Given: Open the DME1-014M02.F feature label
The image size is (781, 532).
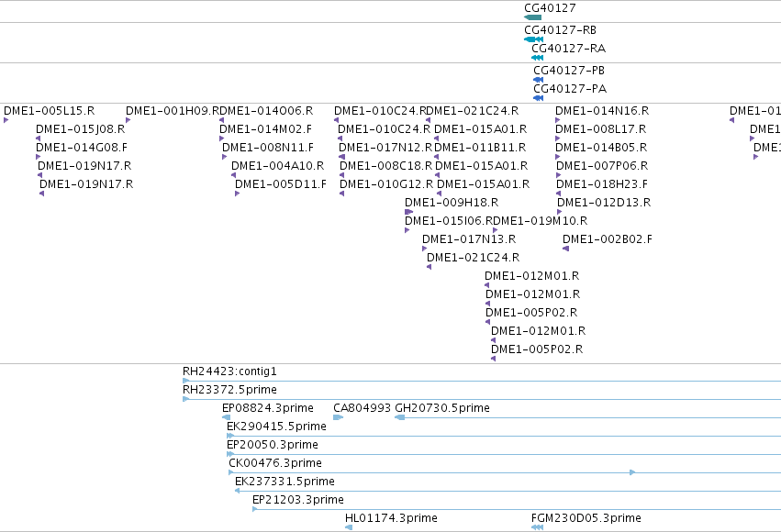Looking at the screenshot, I should [x=265, y=129].
